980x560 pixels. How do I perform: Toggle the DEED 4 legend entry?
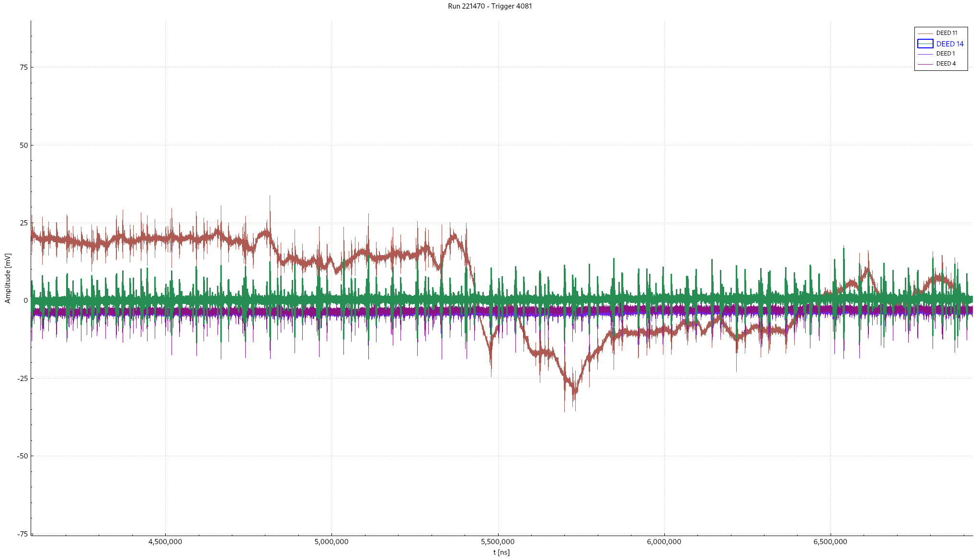pos(946,64)
